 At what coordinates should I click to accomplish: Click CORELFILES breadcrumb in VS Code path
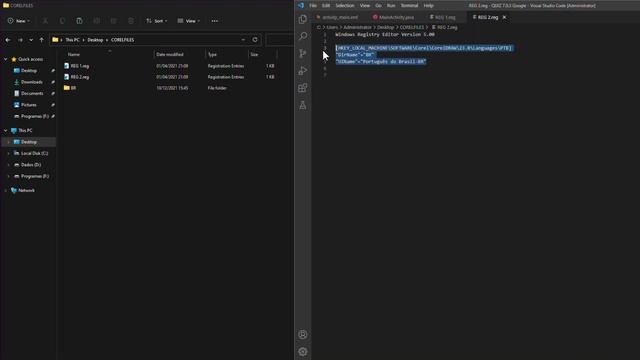coord(411,27)
